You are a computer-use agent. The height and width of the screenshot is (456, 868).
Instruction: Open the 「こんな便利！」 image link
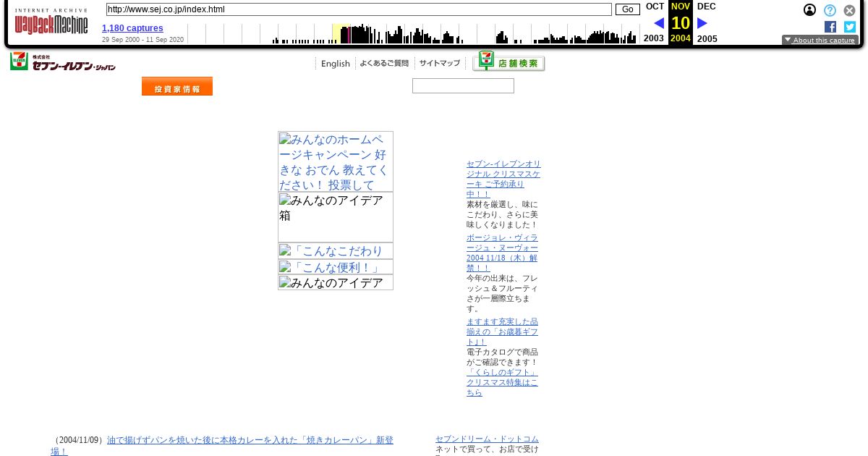point(336,267)
